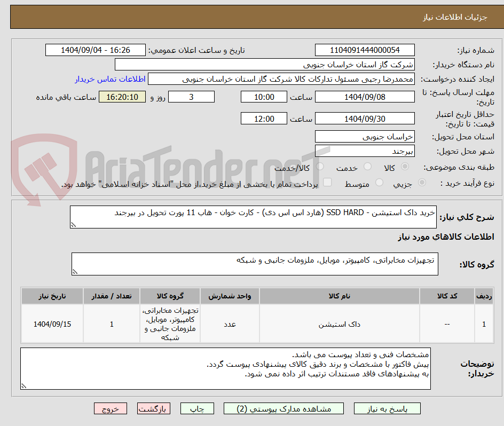Image resolution: width=504 pixels, height=426 pixels.
Task: Click the نام کالا column header
Action: tap(340, 296)
